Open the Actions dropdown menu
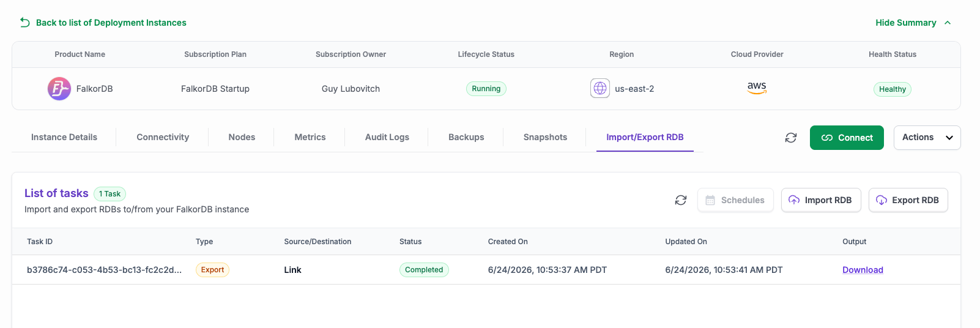980x328 pixels. pos(927,138)
